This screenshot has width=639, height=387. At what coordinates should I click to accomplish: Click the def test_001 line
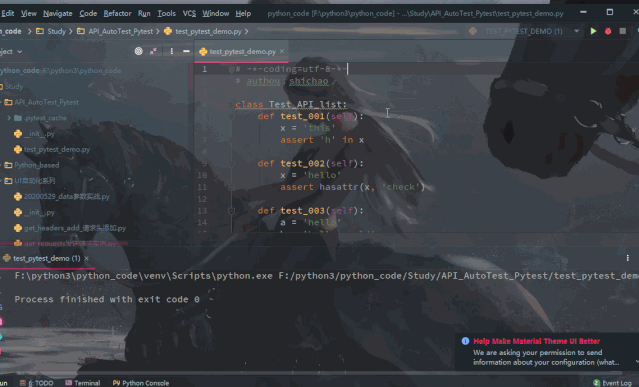point(310,117)
